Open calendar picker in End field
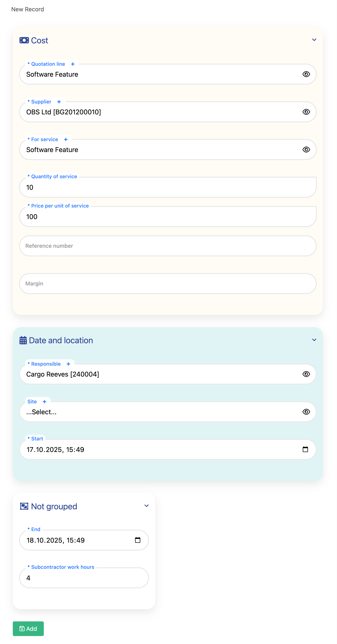This screenshot has width=337, height=644. [138, 540]
